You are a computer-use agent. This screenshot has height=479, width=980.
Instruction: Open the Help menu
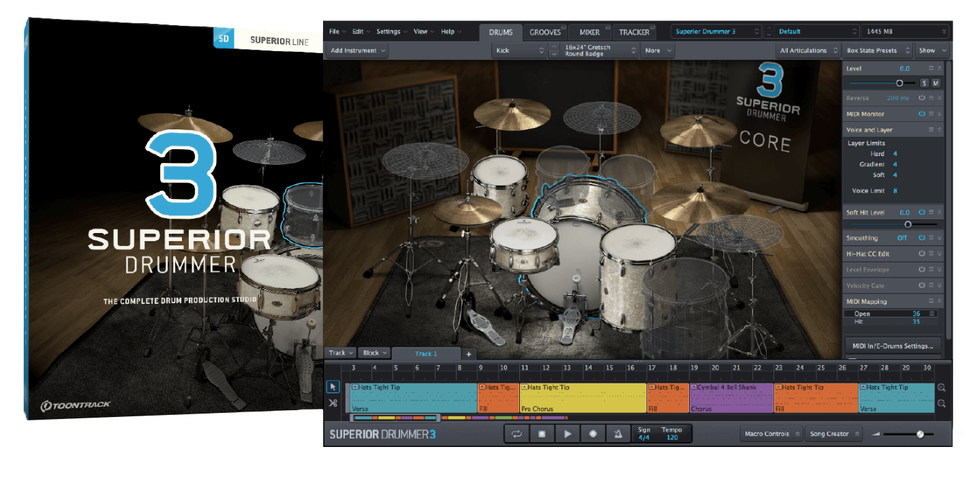(x=450, y=31)
